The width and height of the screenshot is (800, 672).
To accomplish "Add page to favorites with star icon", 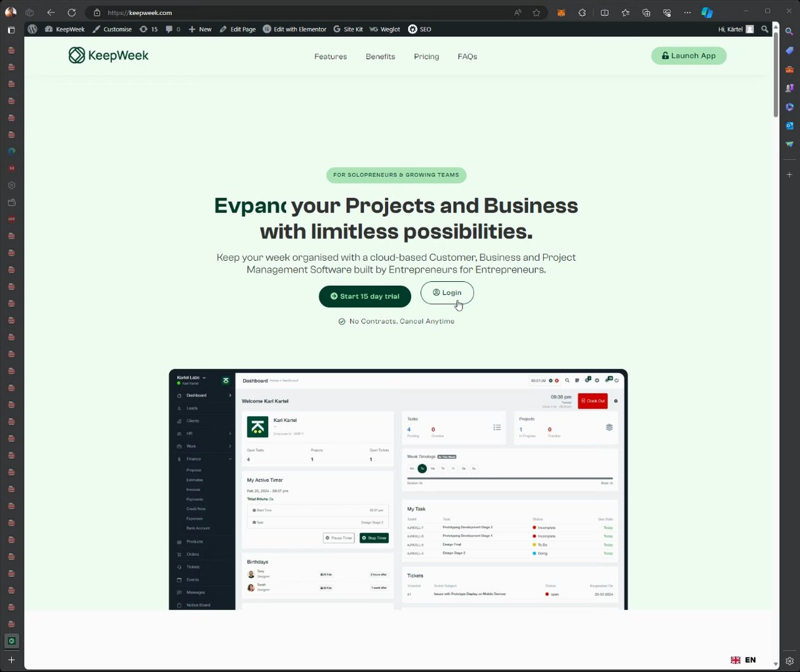I will [x=536, y=13].
